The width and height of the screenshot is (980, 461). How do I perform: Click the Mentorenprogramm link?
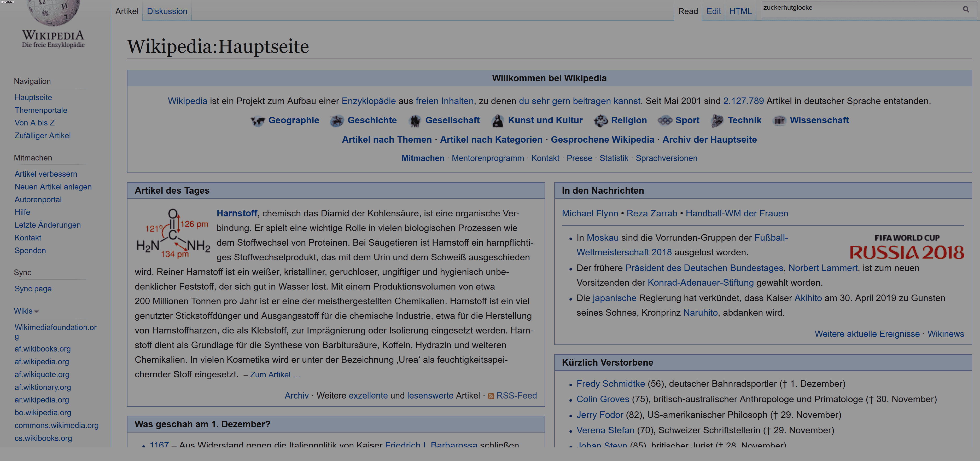(x=488, y=158)
